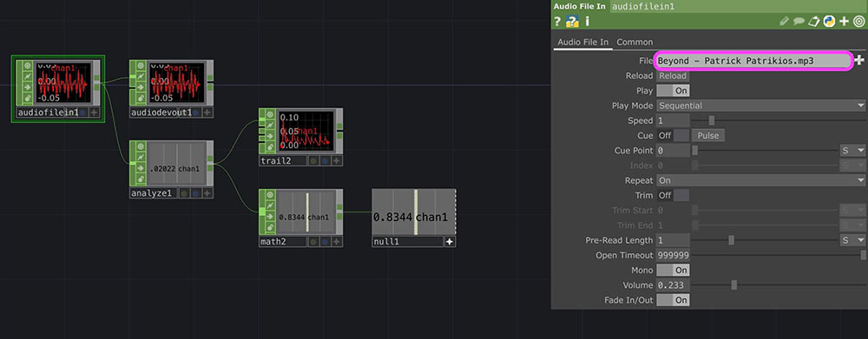
Task: Show operator info via the i icon
Action: 587,22
